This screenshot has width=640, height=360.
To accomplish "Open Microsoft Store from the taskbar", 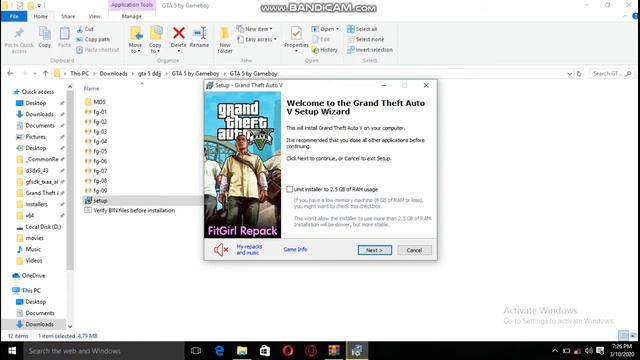I will [x=265, y=351].
